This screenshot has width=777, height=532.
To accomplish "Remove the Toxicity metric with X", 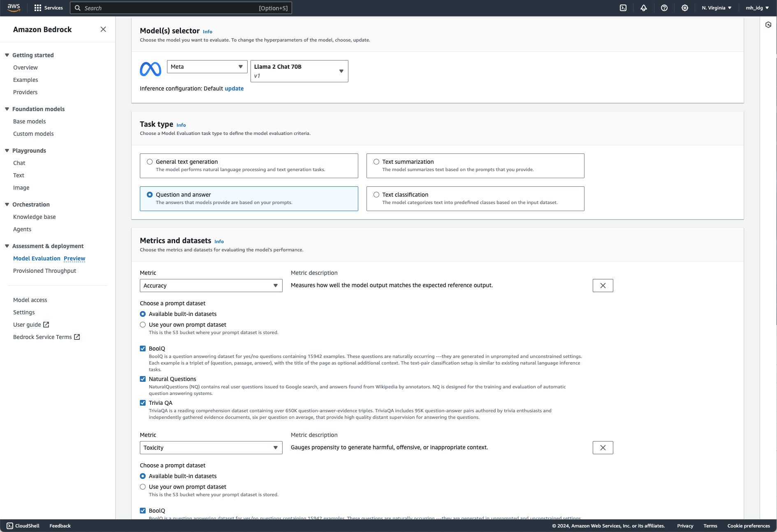I will pyautogui.click(x=603, y=448).
